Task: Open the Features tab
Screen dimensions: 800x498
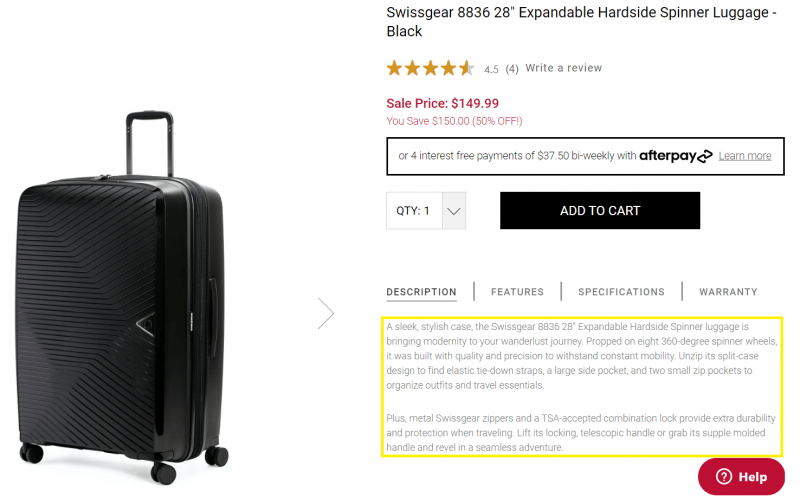Action: [x=517, y=292]
